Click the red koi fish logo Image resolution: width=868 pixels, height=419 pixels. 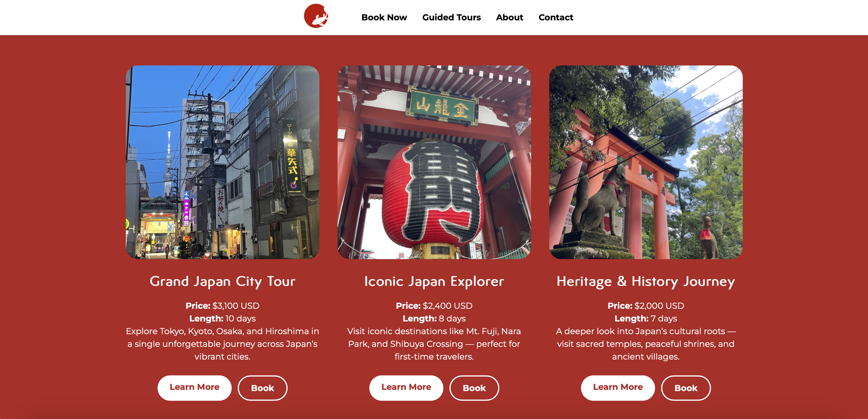pyautogui.click(x=316, y=16)
